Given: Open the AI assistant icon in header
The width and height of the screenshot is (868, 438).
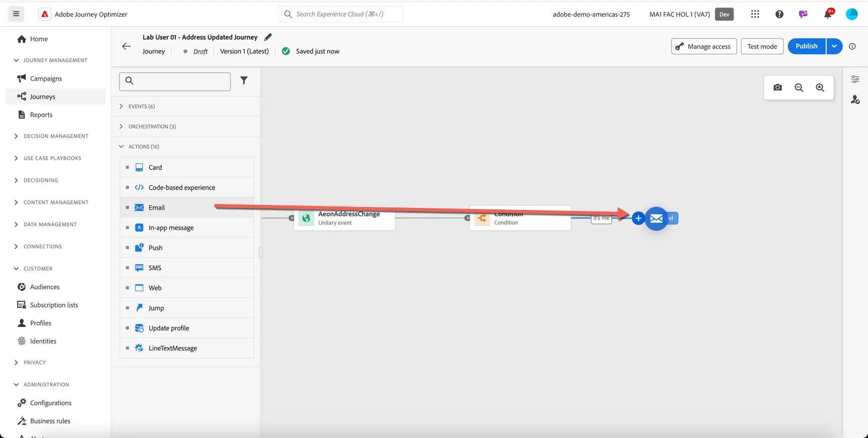Looking at the screenshot, I should point(803,14).
